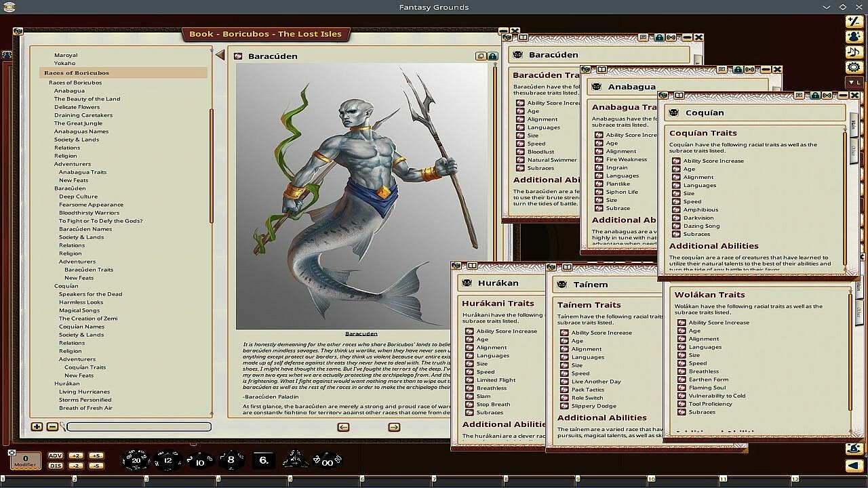
Task: Toggle the ADV advantage button
Action: (56, 456)
